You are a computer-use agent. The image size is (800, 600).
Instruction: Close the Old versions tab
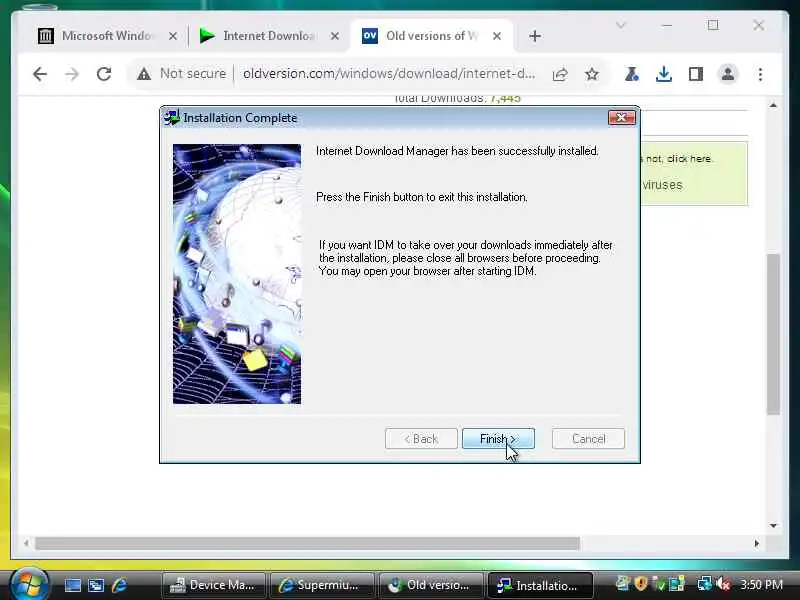497,36
